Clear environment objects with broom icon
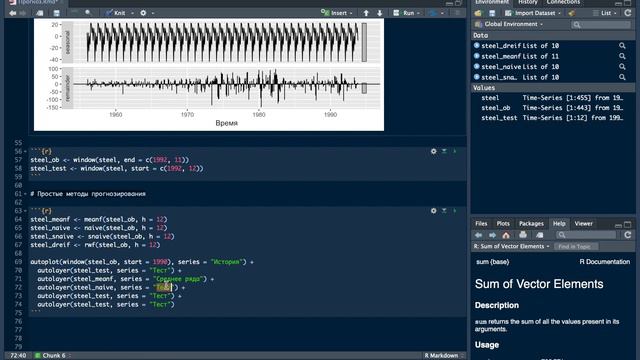Image resolution: width=640 pixels, height=360 pixels. pyautogui.click(x=571, y=13)
